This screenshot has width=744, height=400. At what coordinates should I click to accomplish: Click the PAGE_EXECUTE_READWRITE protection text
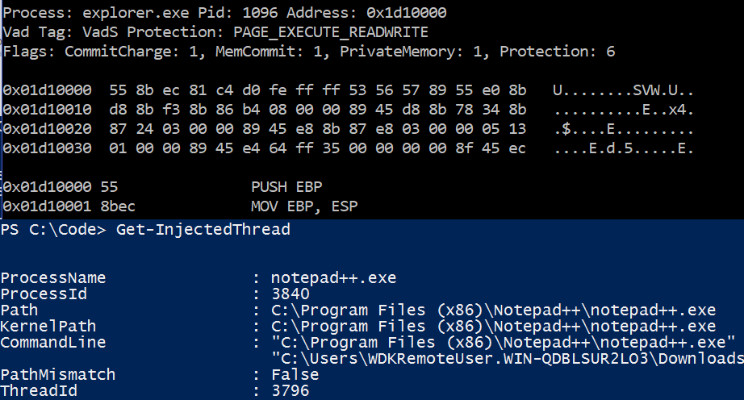pos(331,32)
